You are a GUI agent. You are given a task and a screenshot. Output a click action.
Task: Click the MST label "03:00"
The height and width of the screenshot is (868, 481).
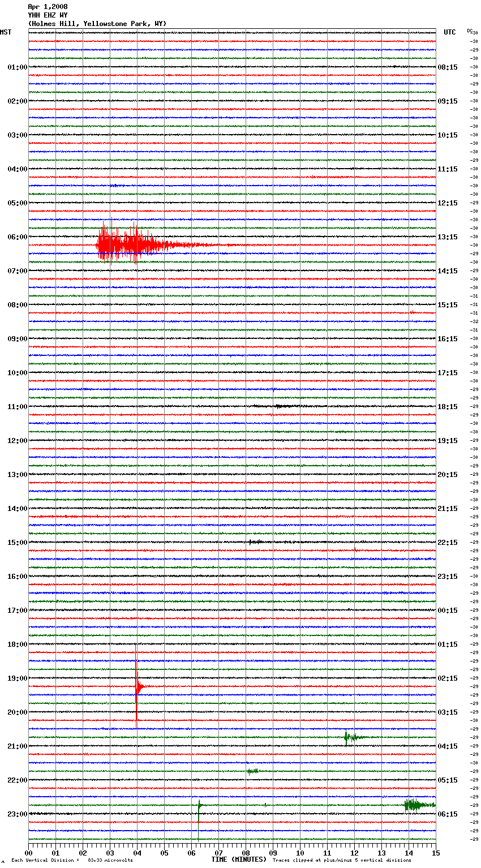click(x=18, y=135)
